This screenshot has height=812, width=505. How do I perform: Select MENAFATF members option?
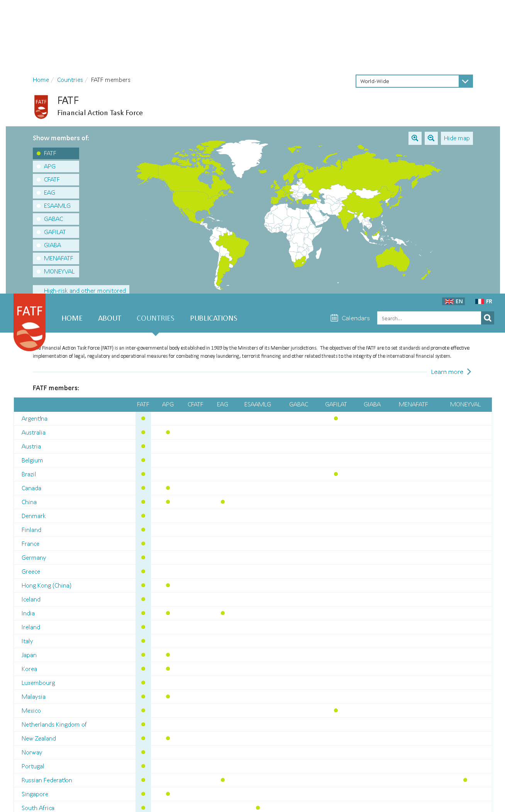56,258
